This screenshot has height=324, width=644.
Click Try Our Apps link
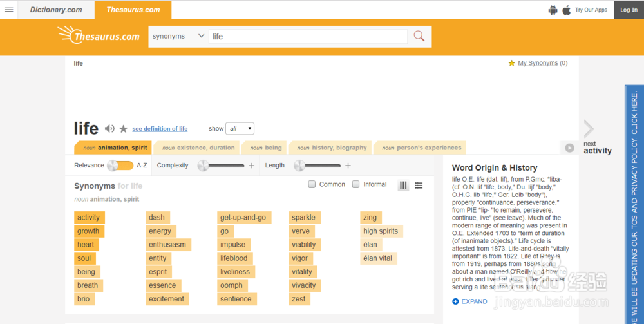(x=591, y=10)
